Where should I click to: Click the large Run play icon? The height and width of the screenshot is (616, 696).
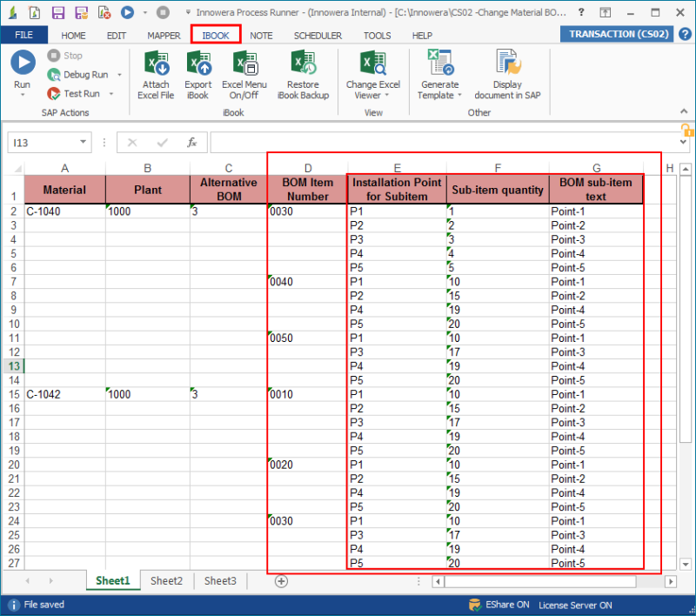[x=23, y=63]
